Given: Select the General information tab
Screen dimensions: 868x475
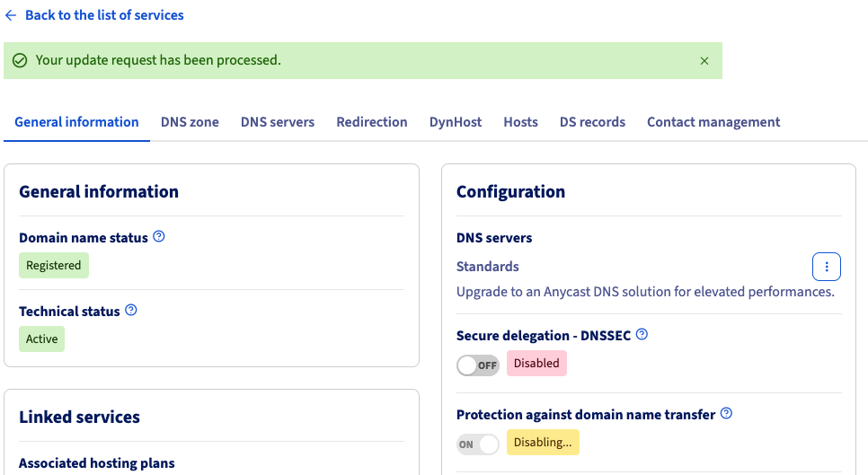Looking at the screenshot, I should pos(76,122).
